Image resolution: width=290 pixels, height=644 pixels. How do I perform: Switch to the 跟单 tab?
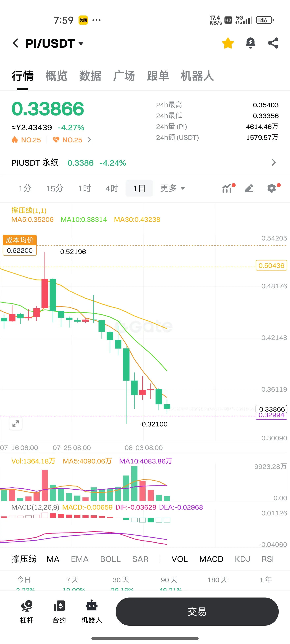158,76
